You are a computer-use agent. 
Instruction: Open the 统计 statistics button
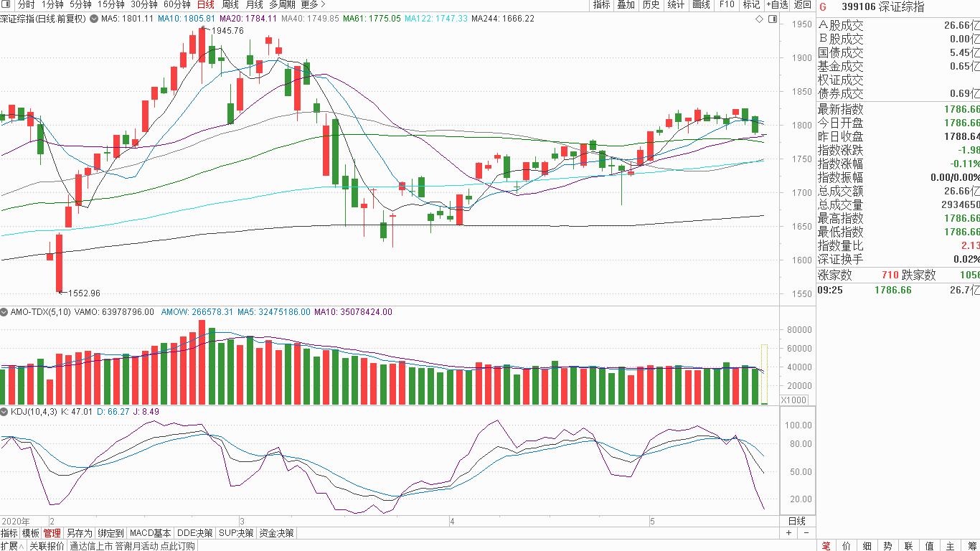(x=676, y=5)
